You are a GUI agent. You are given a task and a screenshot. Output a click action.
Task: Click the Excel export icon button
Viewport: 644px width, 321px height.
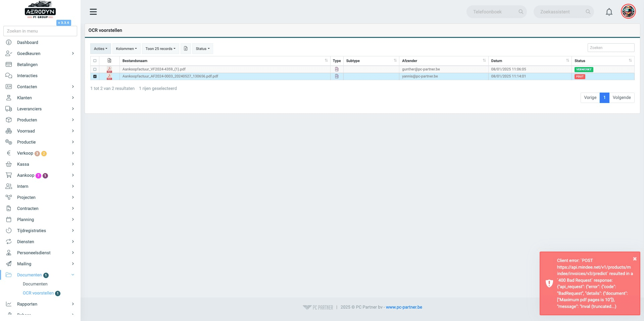point(186,49)
